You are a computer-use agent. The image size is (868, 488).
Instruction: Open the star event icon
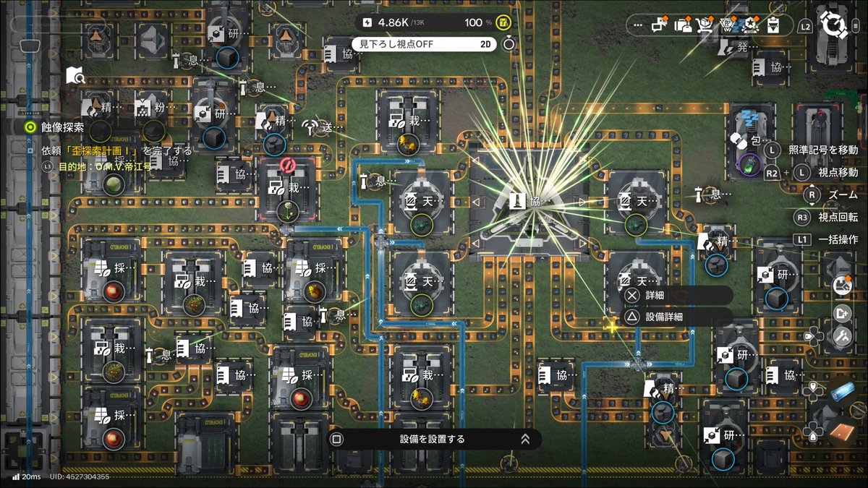coord(750,25)
